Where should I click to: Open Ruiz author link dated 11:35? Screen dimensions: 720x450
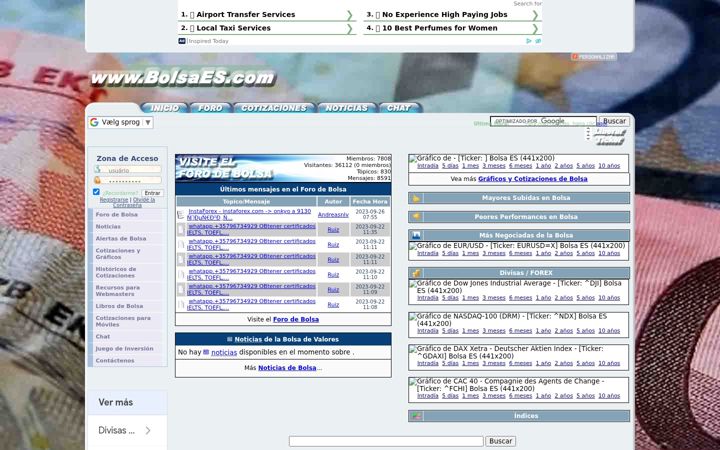333,230
